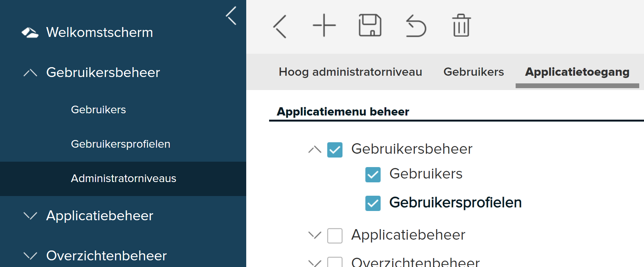Click the Gebruikersbeheer label in the access tree

412,149
